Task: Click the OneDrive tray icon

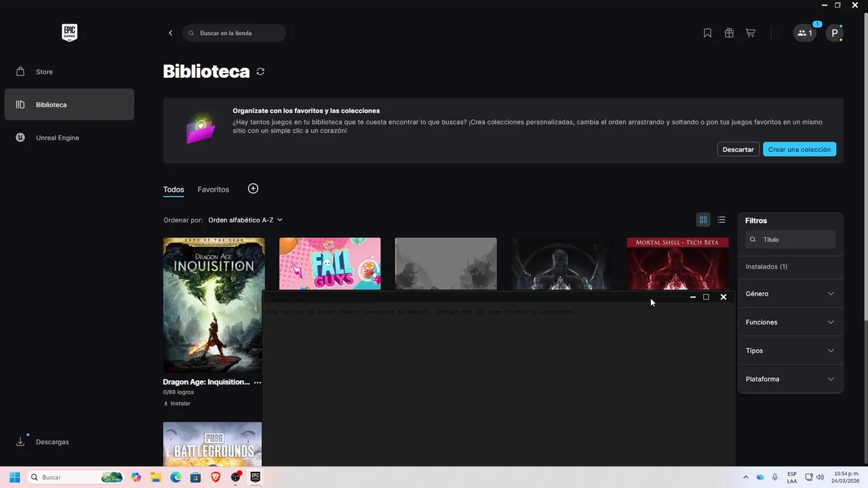Action: pos(760,477)
